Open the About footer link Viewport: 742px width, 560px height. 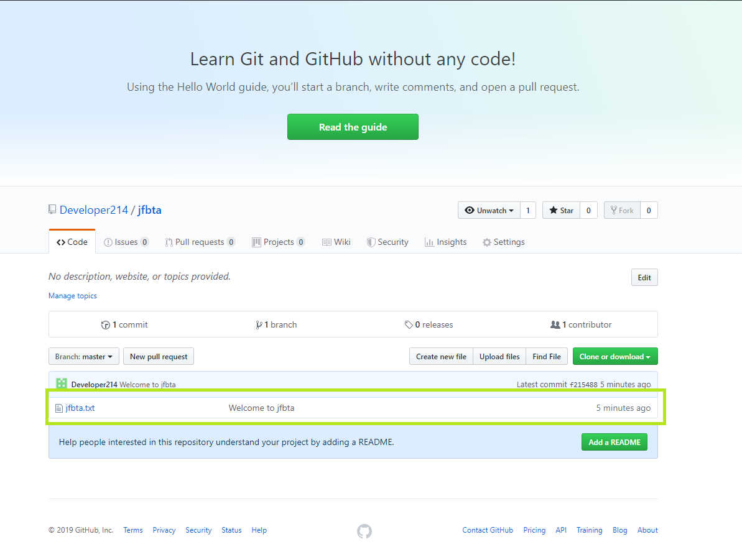pos(647,530)
